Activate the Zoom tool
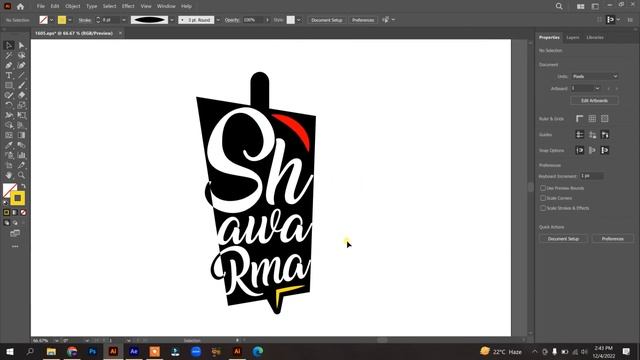640x360 pixels. click(21, 175)
